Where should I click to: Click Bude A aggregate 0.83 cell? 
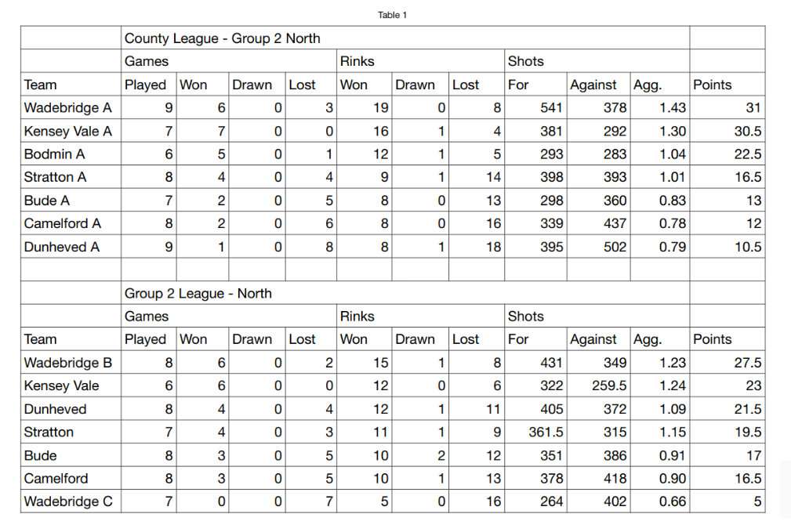660,201
